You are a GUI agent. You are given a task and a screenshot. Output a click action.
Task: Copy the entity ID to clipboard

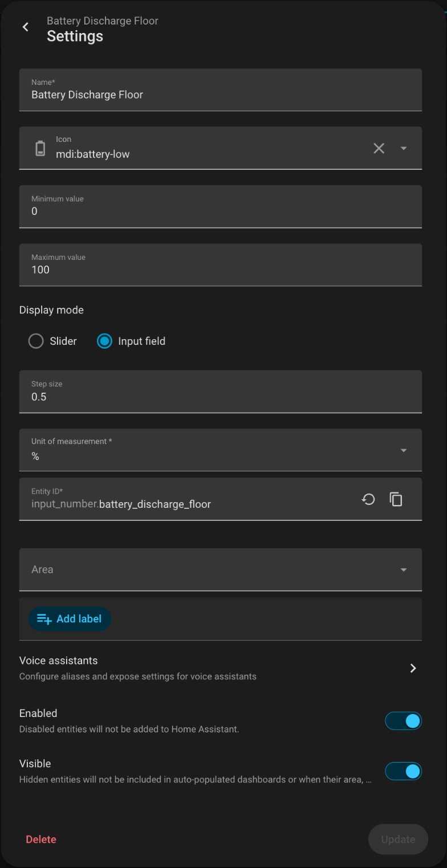click(396, 499)
